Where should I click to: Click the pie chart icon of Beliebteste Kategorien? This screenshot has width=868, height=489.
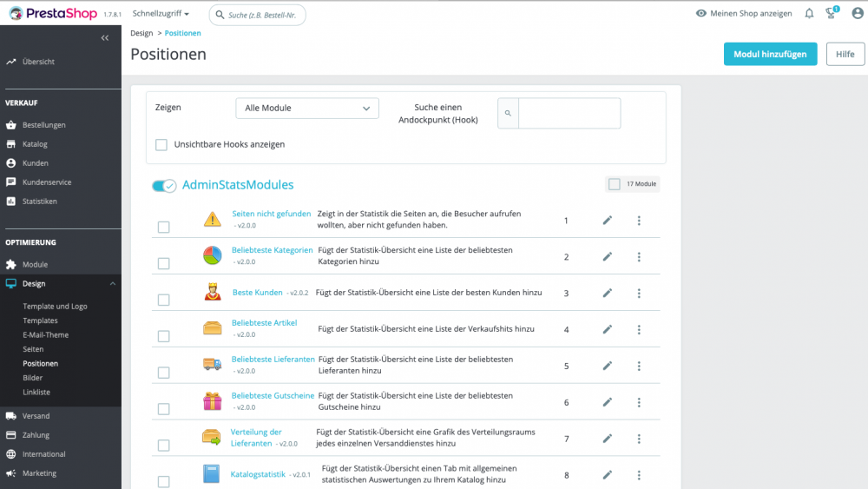coord(212,255)
